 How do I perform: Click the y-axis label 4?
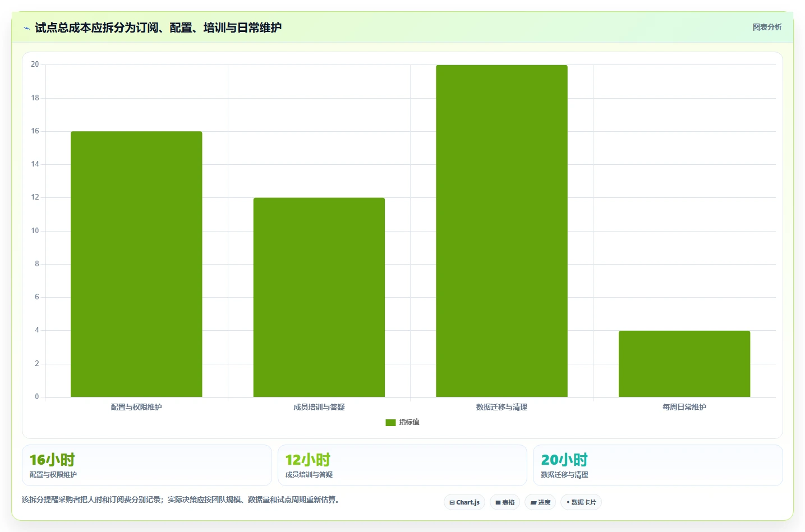(37, 330)
